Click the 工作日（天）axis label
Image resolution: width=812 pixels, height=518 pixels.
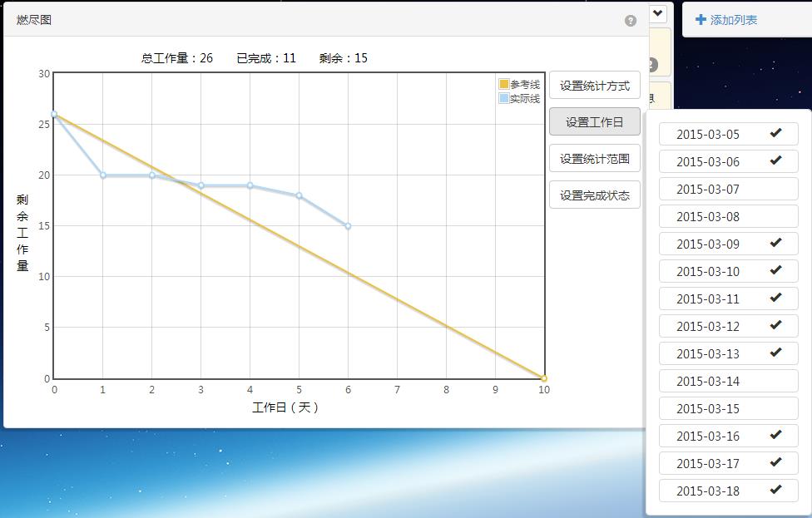[285, 407]
